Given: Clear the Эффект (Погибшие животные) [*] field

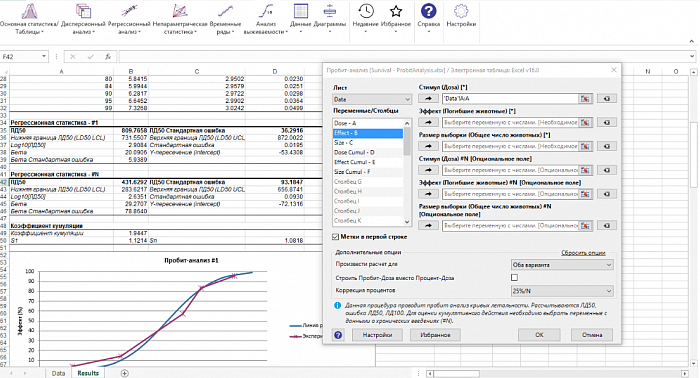Looking at the screenshot, I should 607,122.
